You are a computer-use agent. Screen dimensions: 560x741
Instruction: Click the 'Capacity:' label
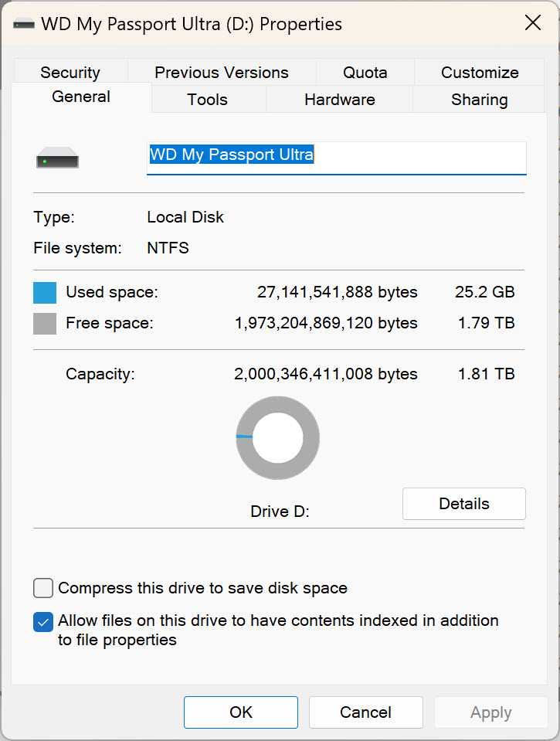100,374
